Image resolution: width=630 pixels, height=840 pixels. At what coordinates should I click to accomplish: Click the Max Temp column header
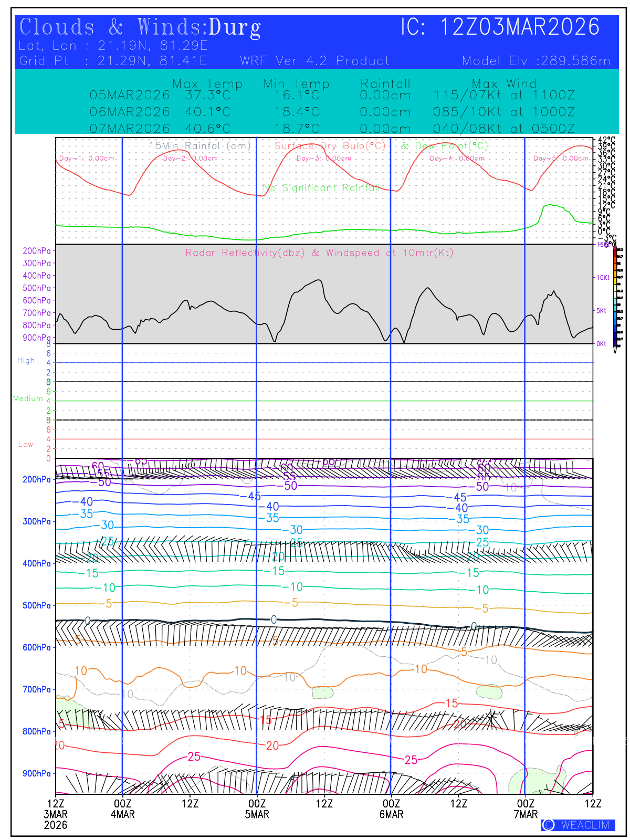tap(207, 83)
